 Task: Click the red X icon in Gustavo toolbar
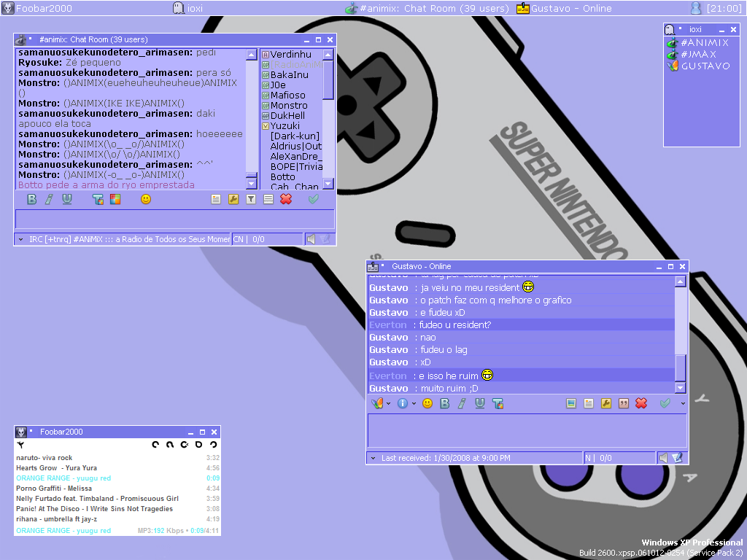641,403
